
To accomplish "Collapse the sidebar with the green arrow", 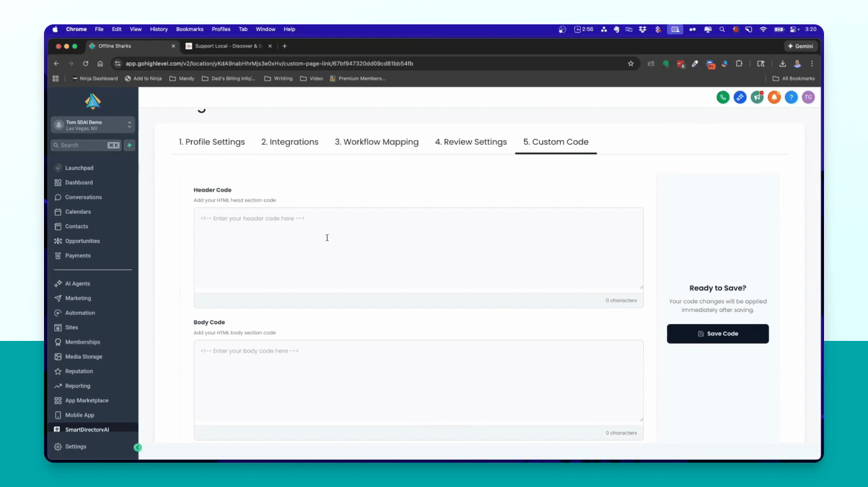I will click(x=137, y=447).
